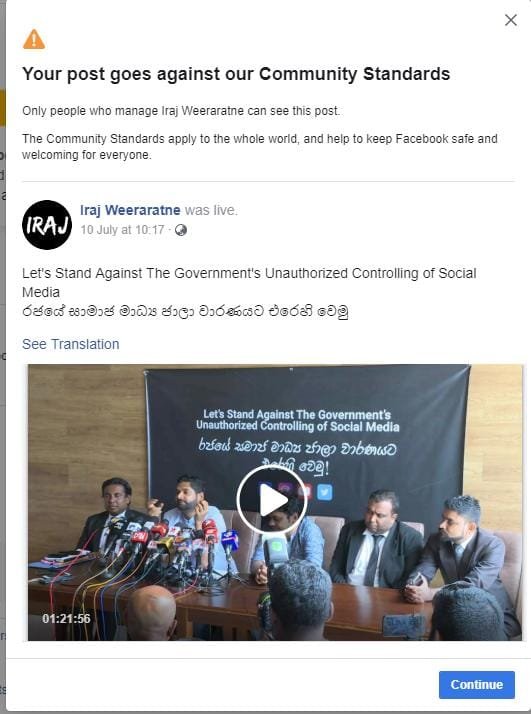Click the Instagram icon on the banner
Screen dimensions: 531x714
coord(286,490)
